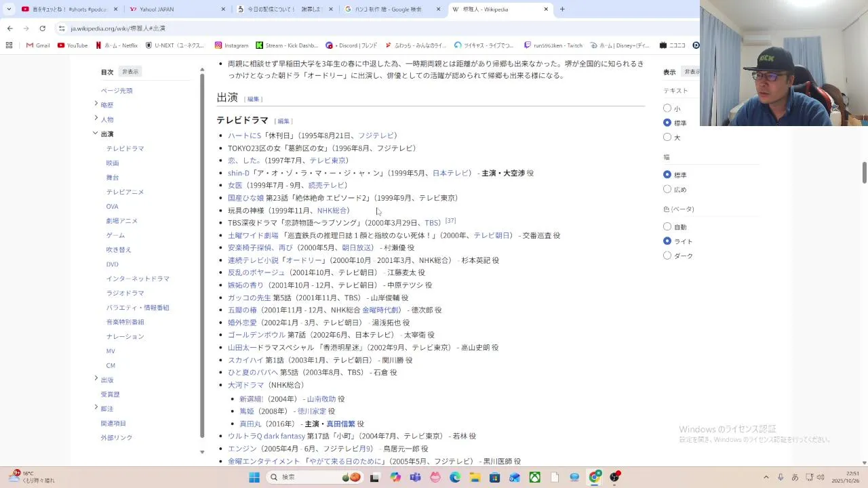Image resolution: width=868 pixels, height=488 pixels.
Task: Open the Windows Start menu
Action: pyautogui.click(x=254, y=477)
